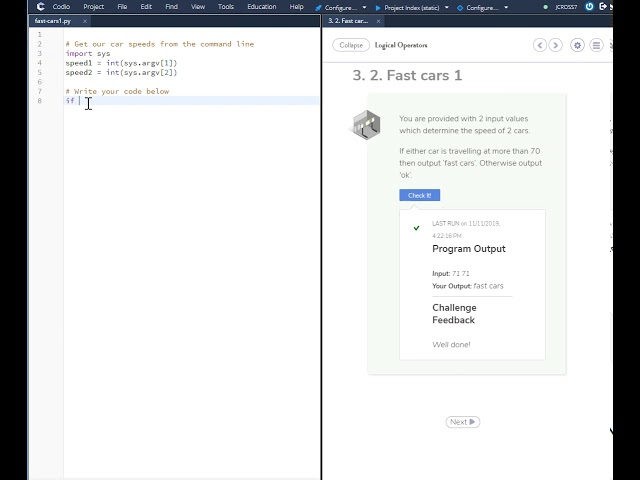The image size is (640, 480).
Task: Click the green online status dot
Action: coord(545,7)
